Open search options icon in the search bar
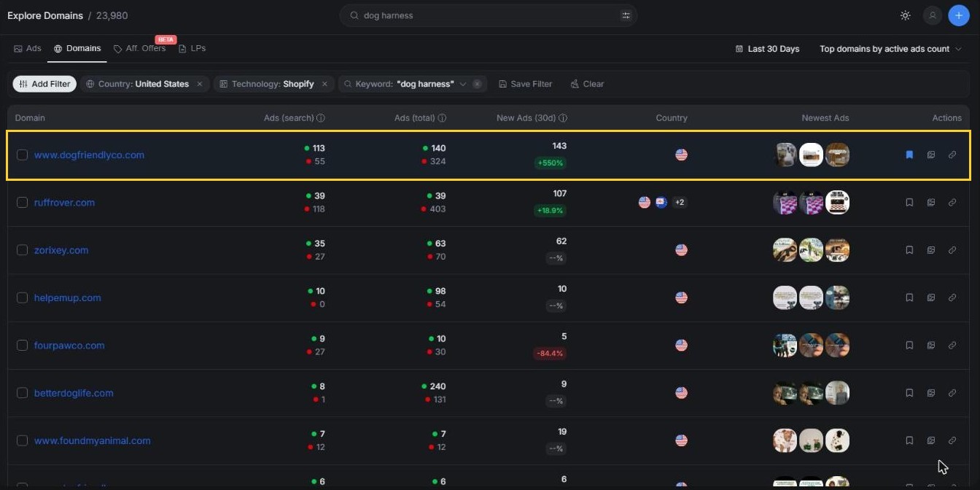This screenshot has width=980, height=490. point(626,15)
